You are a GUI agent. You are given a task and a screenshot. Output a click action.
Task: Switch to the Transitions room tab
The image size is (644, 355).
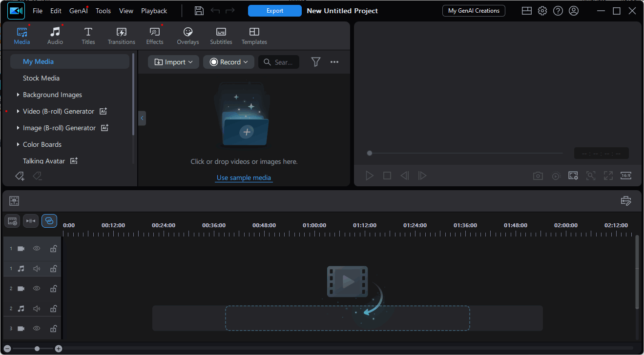coord(122,36)
